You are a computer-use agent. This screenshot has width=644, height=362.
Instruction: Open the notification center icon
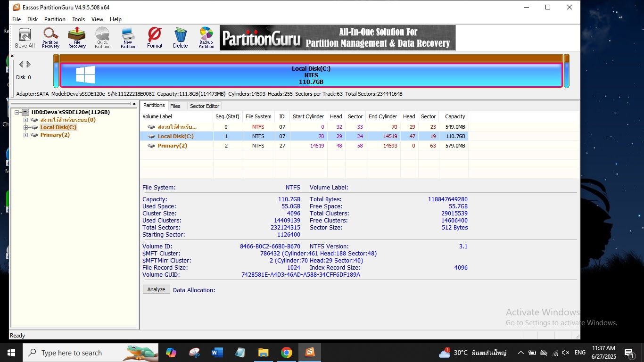629,353
